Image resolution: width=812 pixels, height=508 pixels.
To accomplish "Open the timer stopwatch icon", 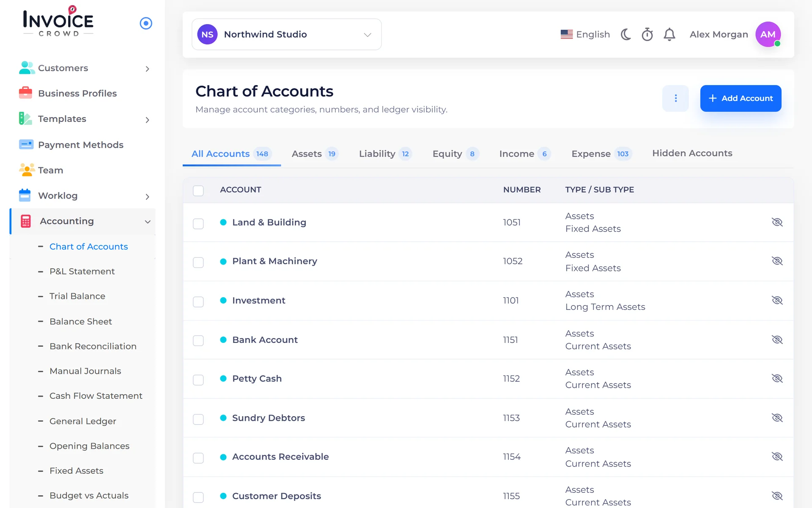I will [647, 34].
